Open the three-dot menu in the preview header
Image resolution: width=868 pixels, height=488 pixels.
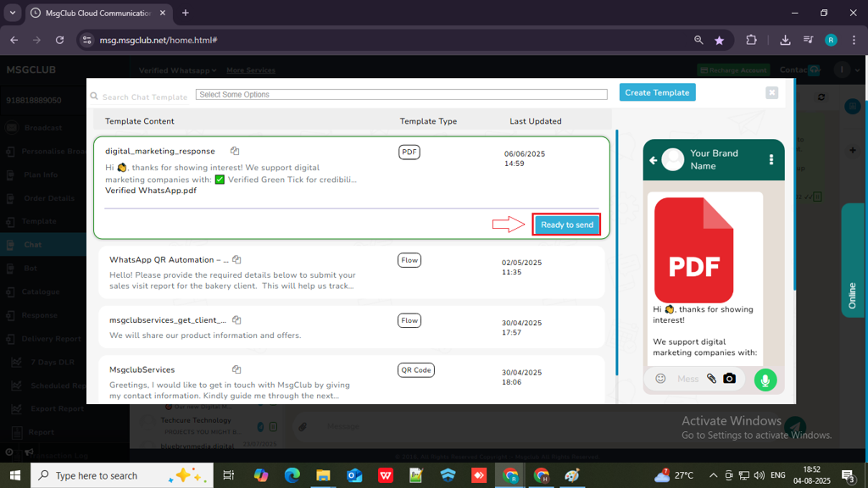pyautogui.click(x=771, y=160)
